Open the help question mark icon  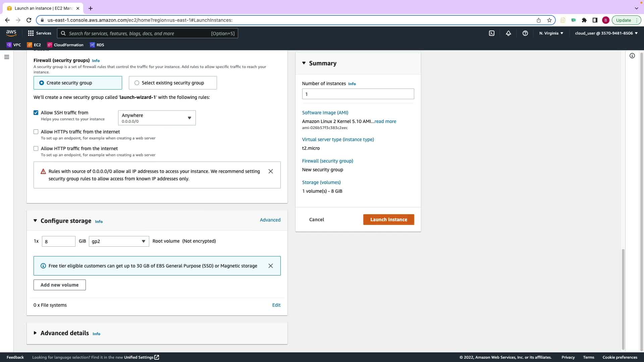coord(525,33)
